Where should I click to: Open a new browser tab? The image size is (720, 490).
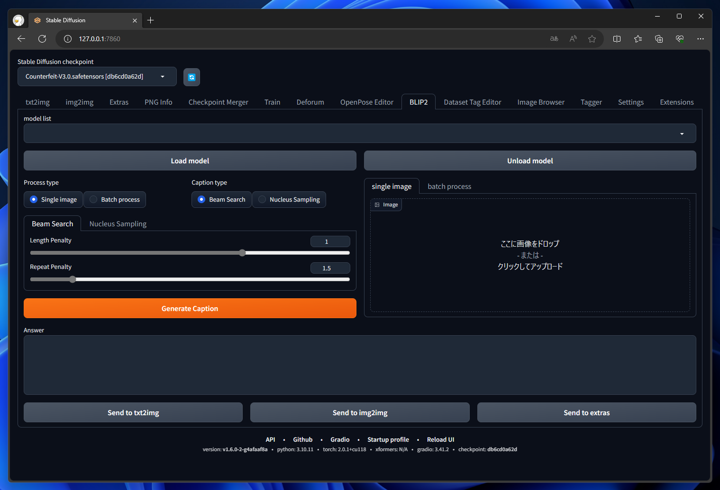pyautogui.click(x=150, y=20)
